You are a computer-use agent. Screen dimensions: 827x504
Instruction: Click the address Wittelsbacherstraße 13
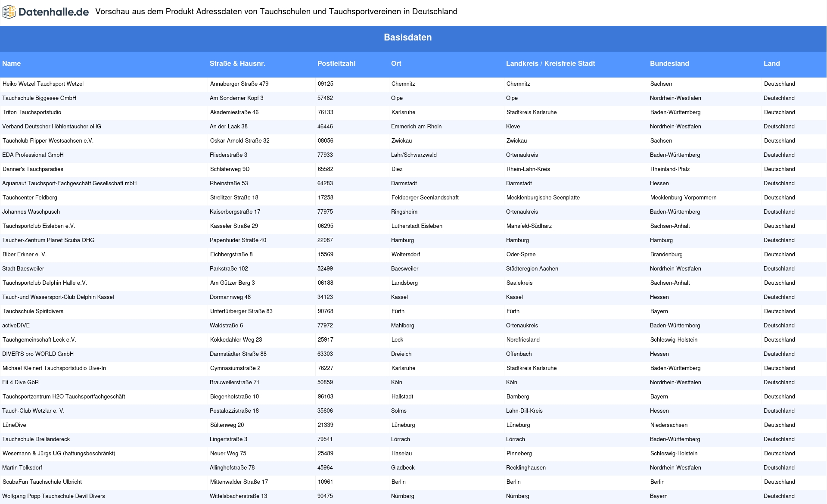(239, 496)
